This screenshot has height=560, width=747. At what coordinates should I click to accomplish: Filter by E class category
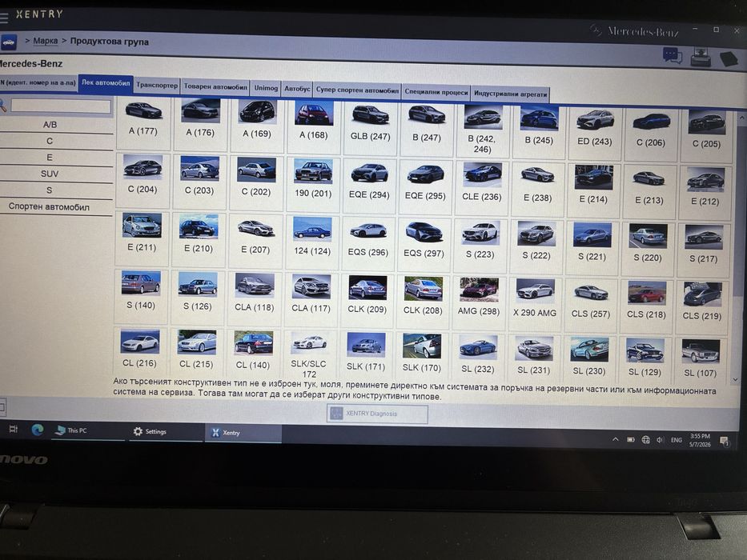(x=50, y=157)
